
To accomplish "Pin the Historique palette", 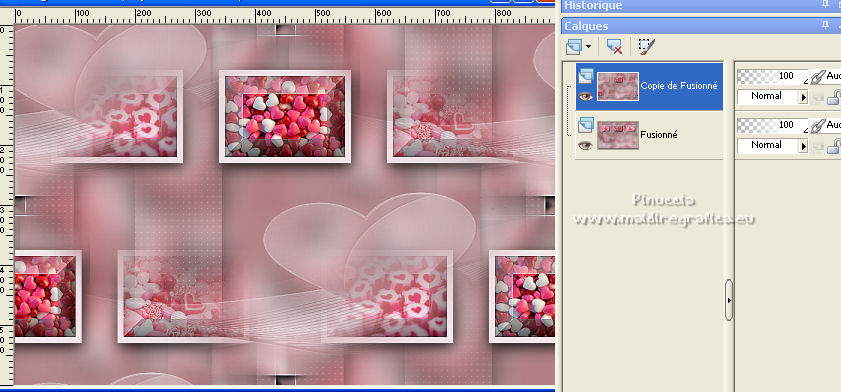I will tap(825, 5).
